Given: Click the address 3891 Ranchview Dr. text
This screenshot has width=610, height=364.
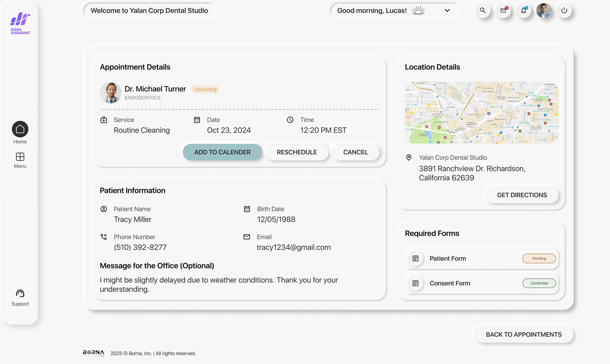Looking at the screenshot, I should pos(472,173).
